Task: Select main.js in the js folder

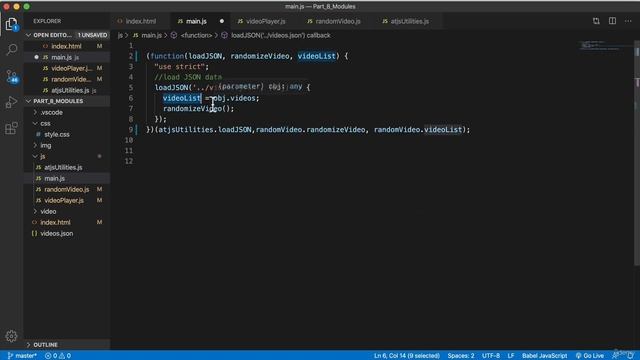Action: pos(54,178)
